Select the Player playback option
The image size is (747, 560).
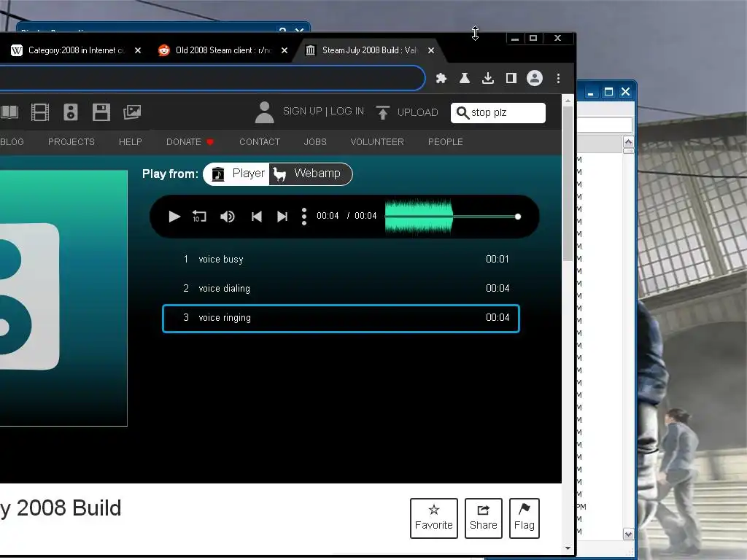[237, 174]
